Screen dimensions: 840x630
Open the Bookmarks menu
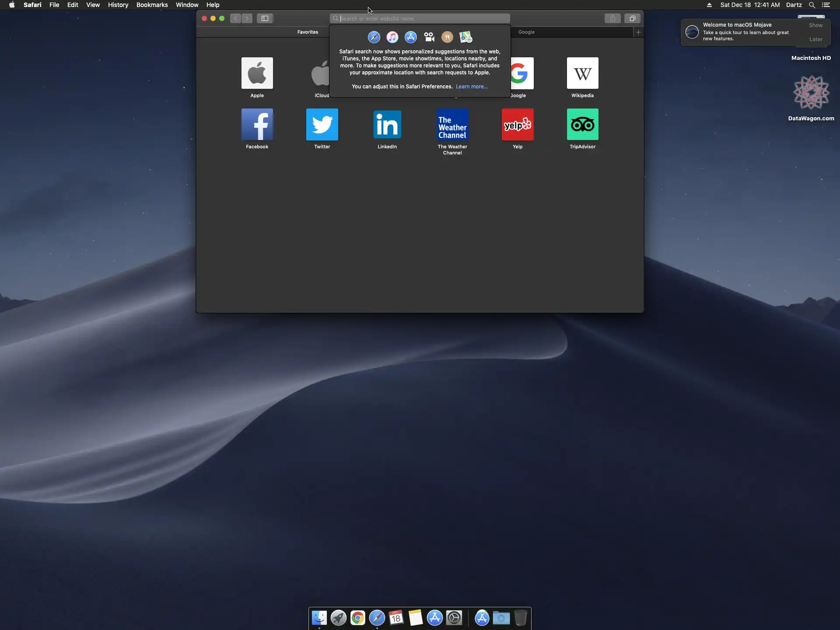coord(152,5)
